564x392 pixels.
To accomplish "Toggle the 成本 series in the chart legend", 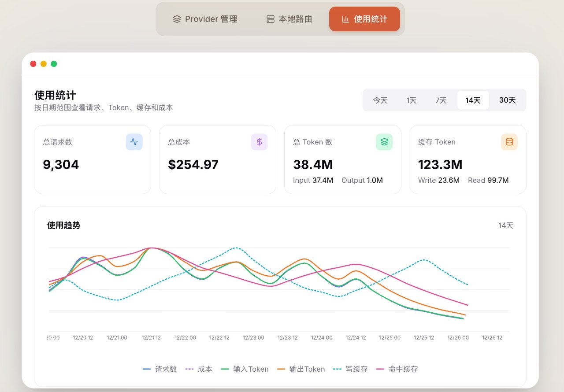I will 199,369.
